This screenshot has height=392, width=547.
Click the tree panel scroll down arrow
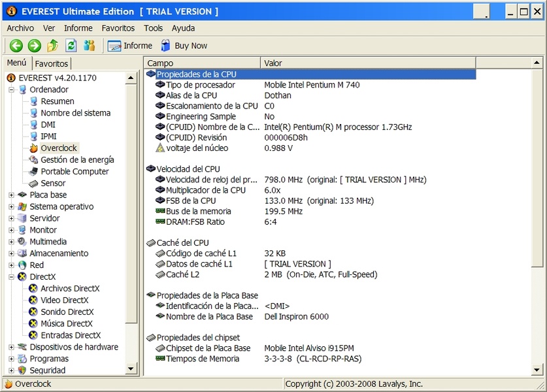click(131, 369)
